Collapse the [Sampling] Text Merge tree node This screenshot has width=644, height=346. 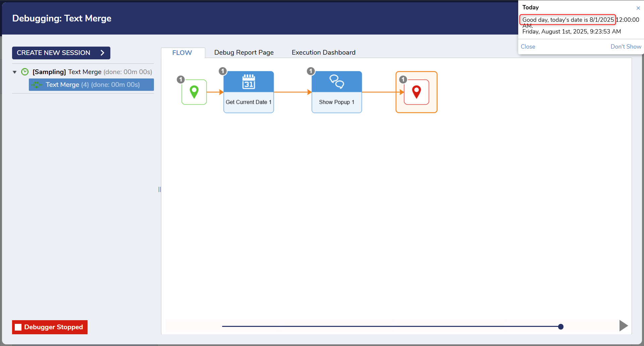tap(14, 72)
